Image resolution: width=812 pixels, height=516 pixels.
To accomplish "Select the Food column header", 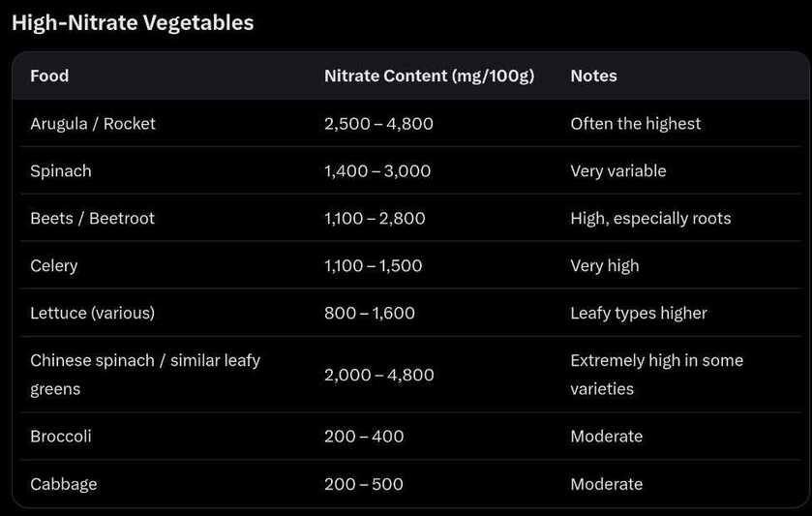I will tap(49, 76).
